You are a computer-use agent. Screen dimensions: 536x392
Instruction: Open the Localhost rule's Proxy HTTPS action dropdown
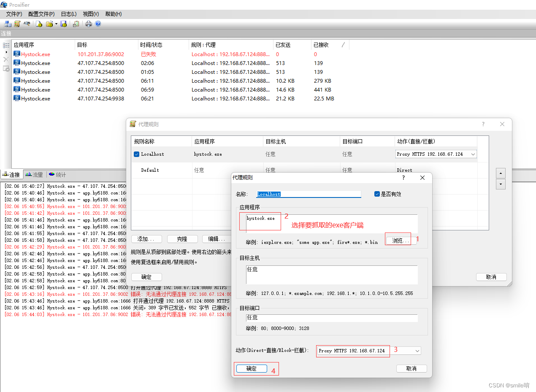point(436,154)
